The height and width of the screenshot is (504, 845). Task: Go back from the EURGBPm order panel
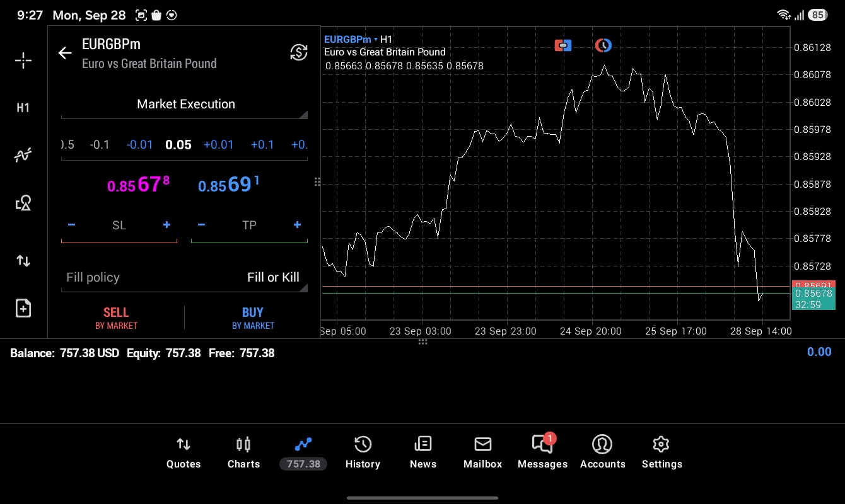pyautogui.click(x=65, y=53)
